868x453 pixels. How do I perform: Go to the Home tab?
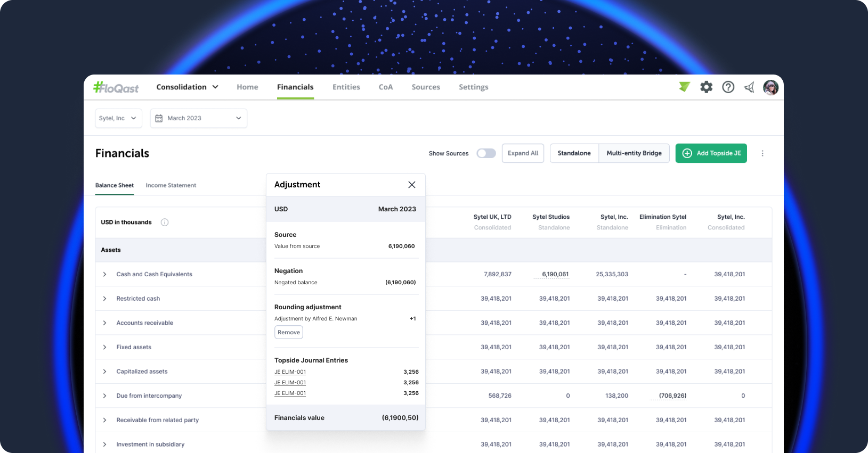(247, 87)
